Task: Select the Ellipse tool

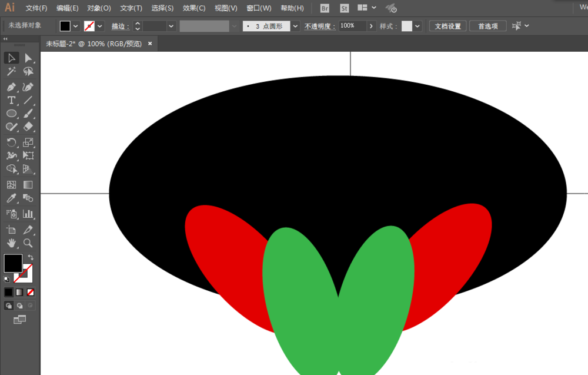Action: [x=11, y=114]
